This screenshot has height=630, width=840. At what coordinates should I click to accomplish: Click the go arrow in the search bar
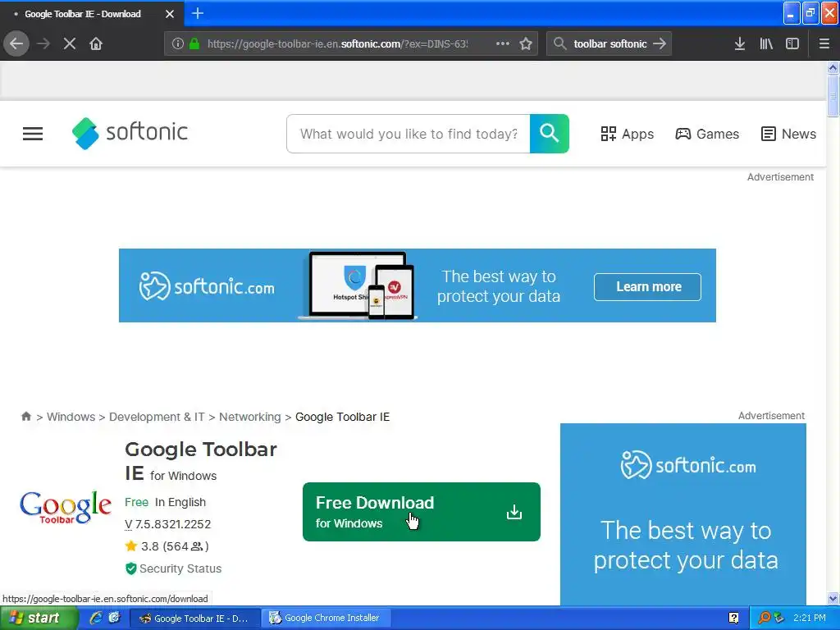[x=660, y=44]
